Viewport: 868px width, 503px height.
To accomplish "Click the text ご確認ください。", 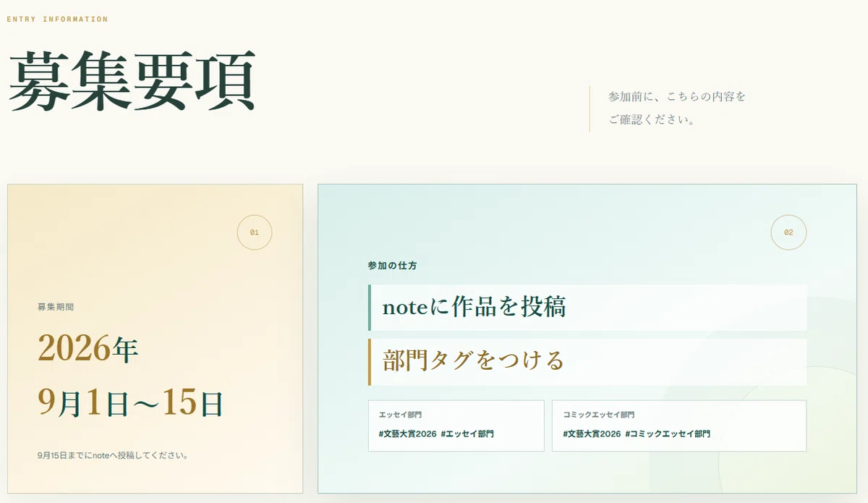I will pos(652,120).
